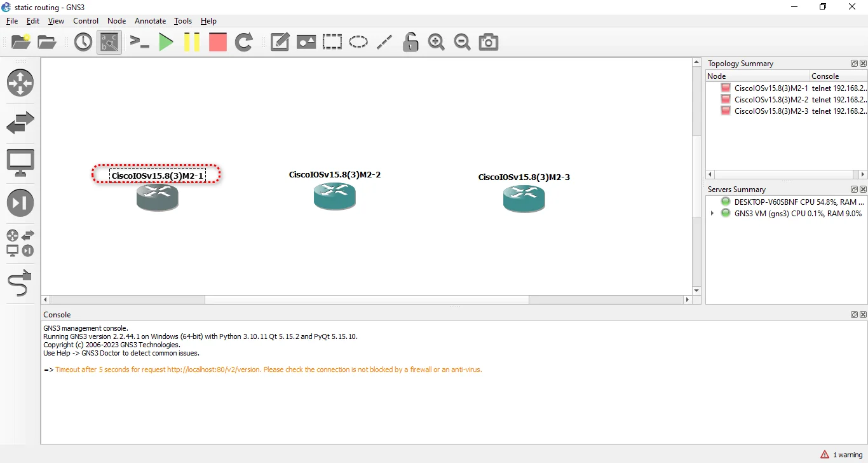Select the Draw a rectangle tool
The width and height of the screenshot is (868, 463).
(332, 43)
